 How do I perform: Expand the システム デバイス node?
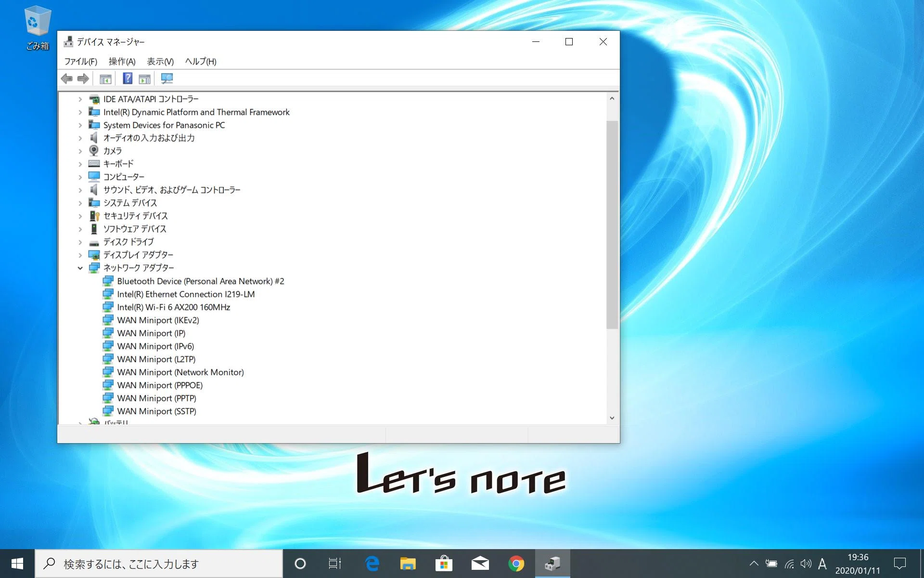pos(80,203)
